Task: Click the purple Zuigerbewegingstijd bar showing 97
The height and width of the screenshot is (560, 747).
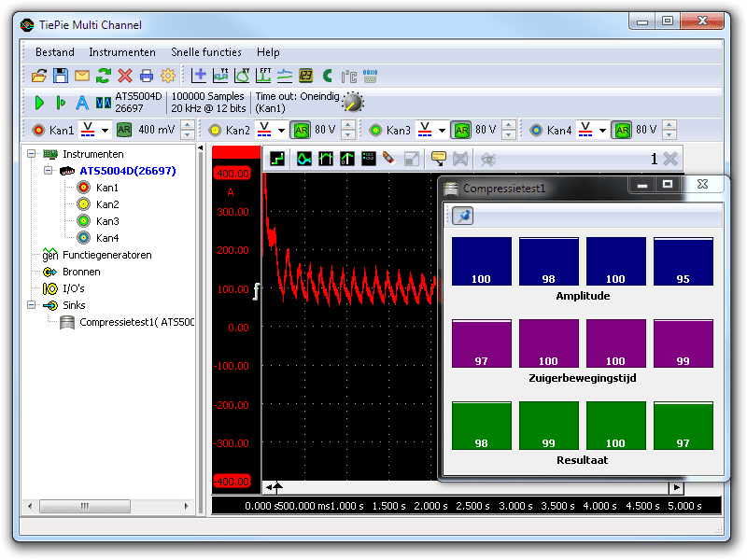Action: [482, 343]
